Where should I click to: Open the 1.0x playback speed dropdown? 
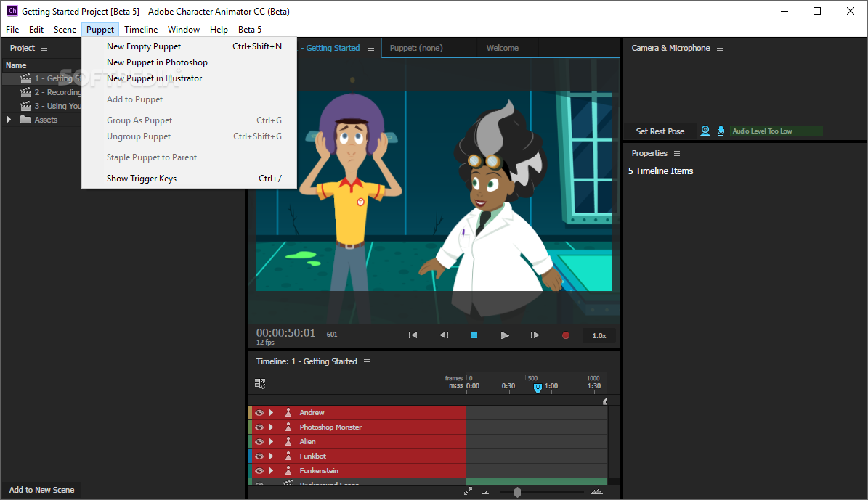(599, 335)
